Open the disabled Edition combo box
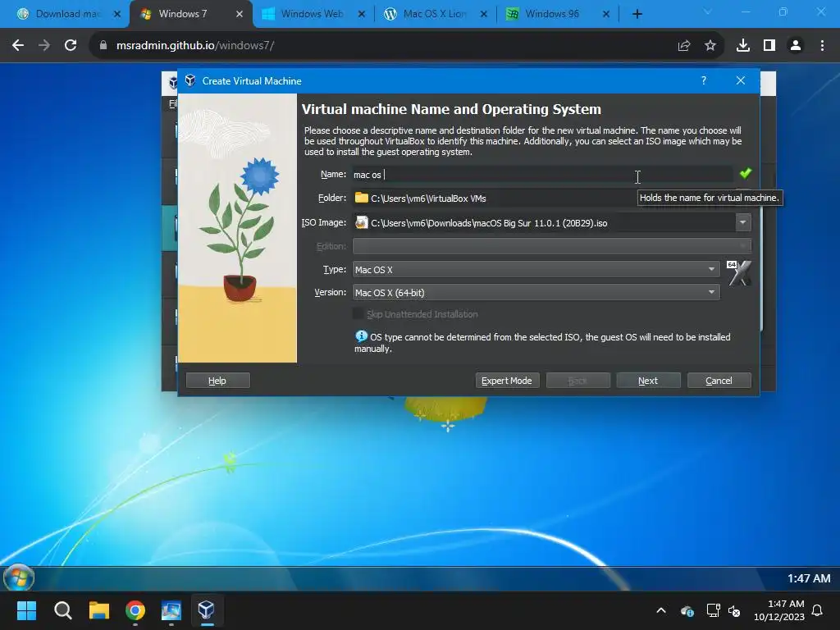Image resolution: width=840 pixels, height=630 pixels. pos(552,246)
